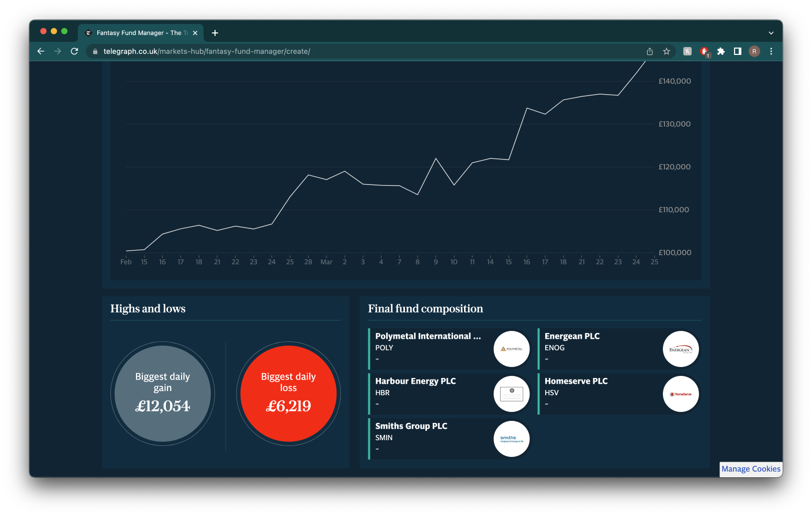Click the £6,219 loss value
The width and height of the screenshot is (812, 516).
coord(288,406)
